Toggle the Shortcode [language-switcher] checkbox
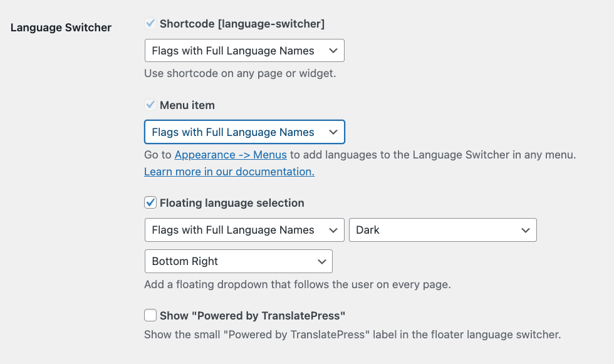 150,23
